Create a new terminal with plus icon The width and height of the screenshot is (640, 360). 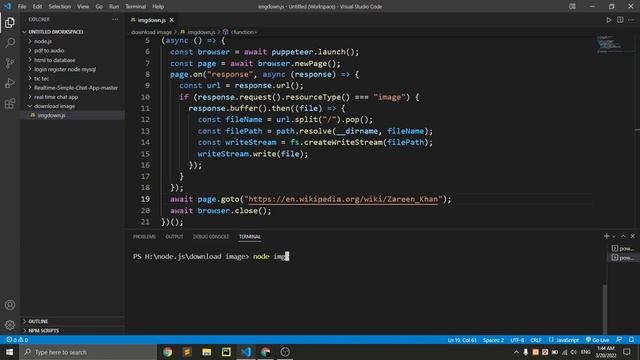[x=607, y=236]
